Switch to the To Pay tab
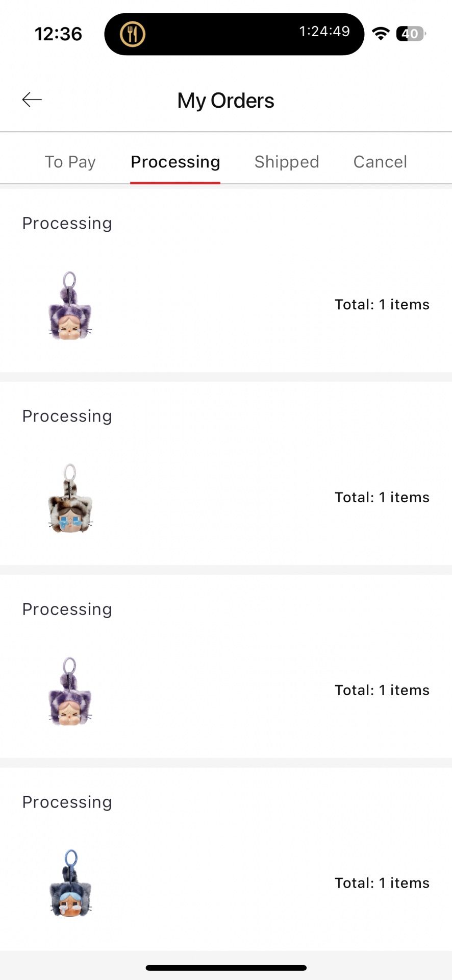The image size is (452, 980). pyautogui.click(x=70, y=162)
